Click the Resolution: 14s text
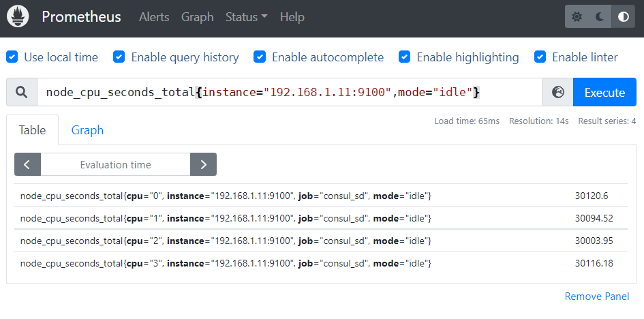The height and width of the screenshot is (319, 644). coord(539,121)
